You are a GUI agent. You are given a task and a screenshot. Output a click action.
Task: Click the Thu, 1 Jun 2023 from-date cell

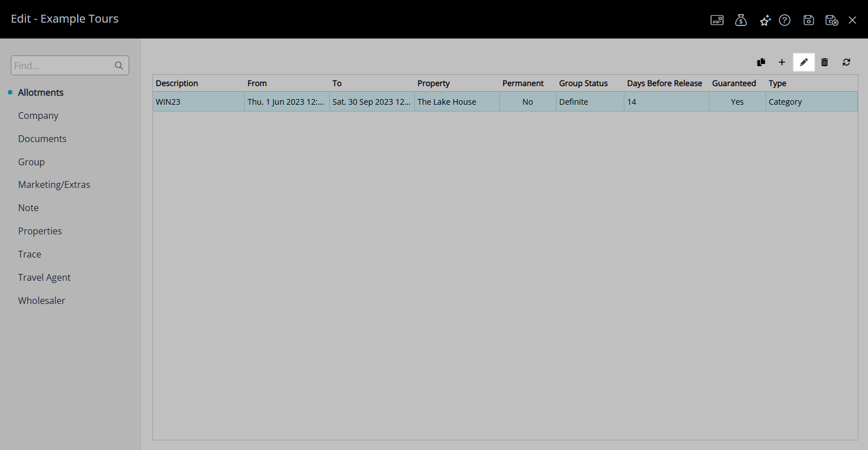(287, 102)
